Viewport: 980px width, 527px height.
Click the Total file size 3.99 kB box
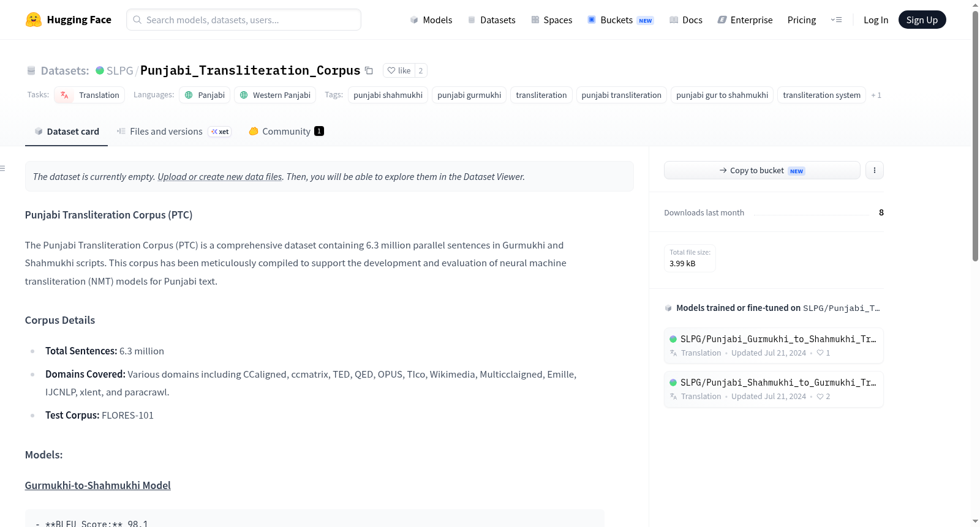[690, 258]
